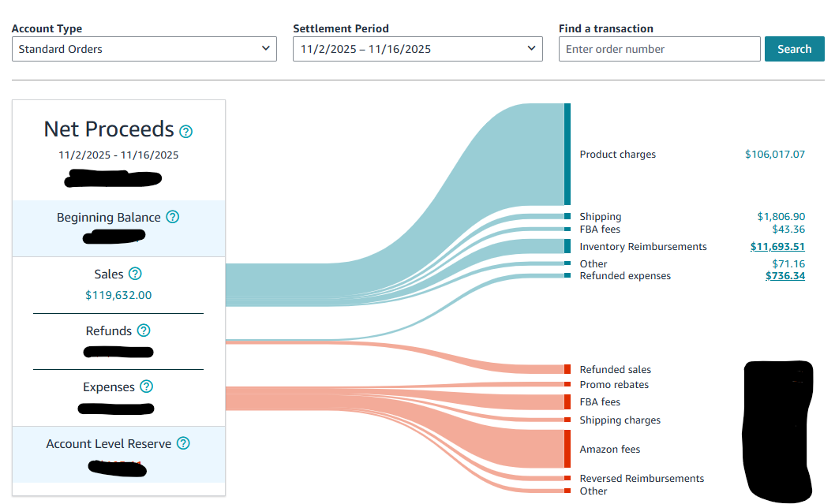Expand the Settlement Period dropdown
Screen dimensions: 835x504
[417, 49]
